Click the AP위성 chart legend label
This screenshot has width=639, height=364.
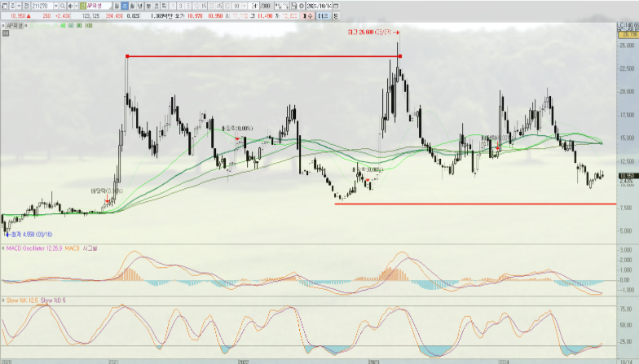pos(15,26)
